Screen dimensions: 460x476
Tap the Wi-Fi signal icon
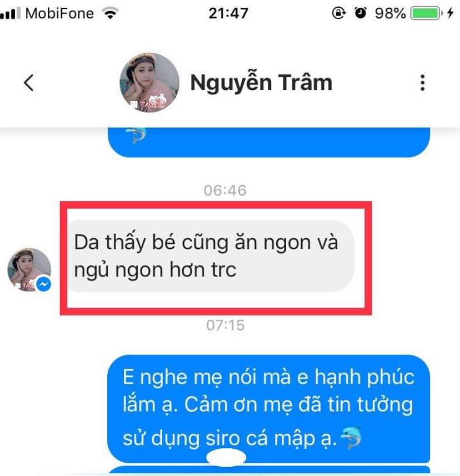110,13
